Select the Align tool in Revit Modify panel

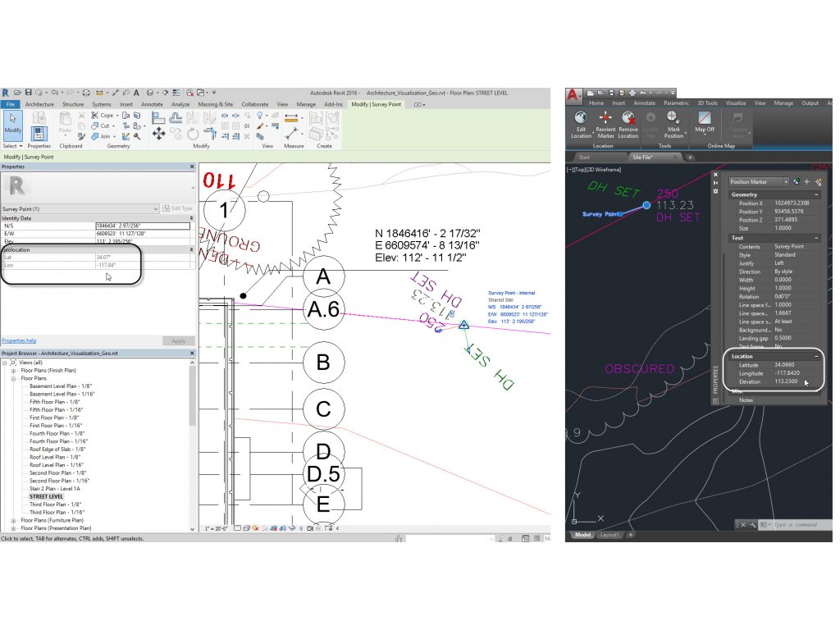[x=158, y=116]
